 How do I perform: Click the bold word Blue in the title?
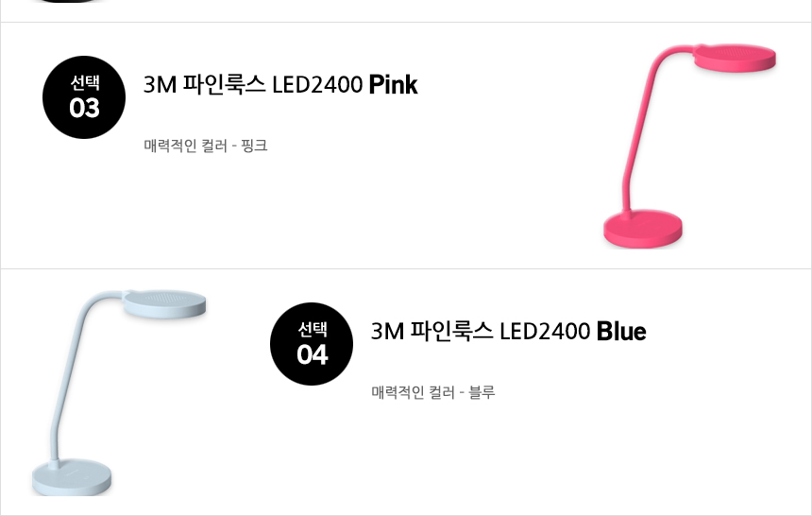621,332
